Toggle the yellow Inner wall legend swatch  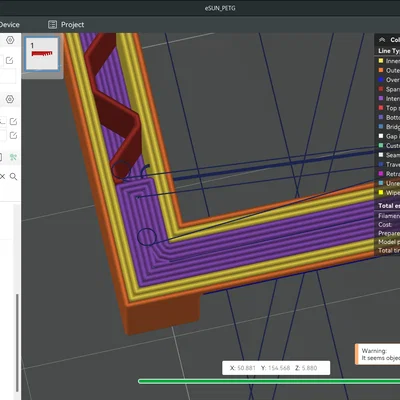click(381, 61)
